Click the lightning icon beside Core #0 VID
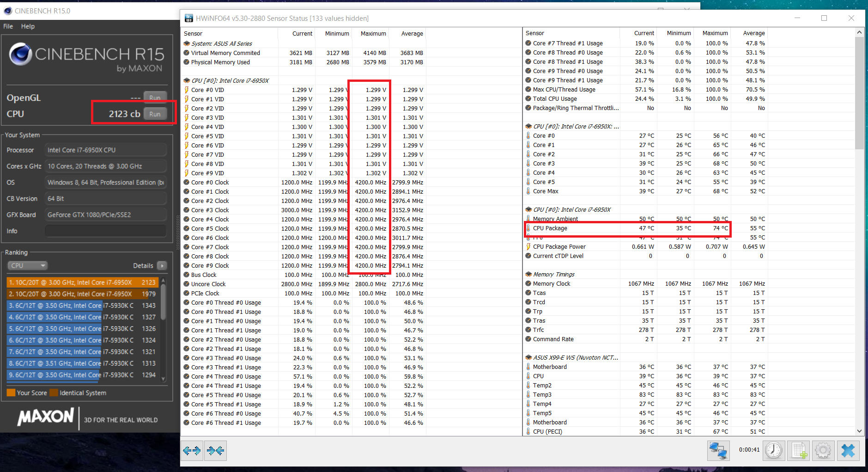Image resolution: width=868 pixels, height=472 pixels. pyautogui.click(x=187, y=90)
